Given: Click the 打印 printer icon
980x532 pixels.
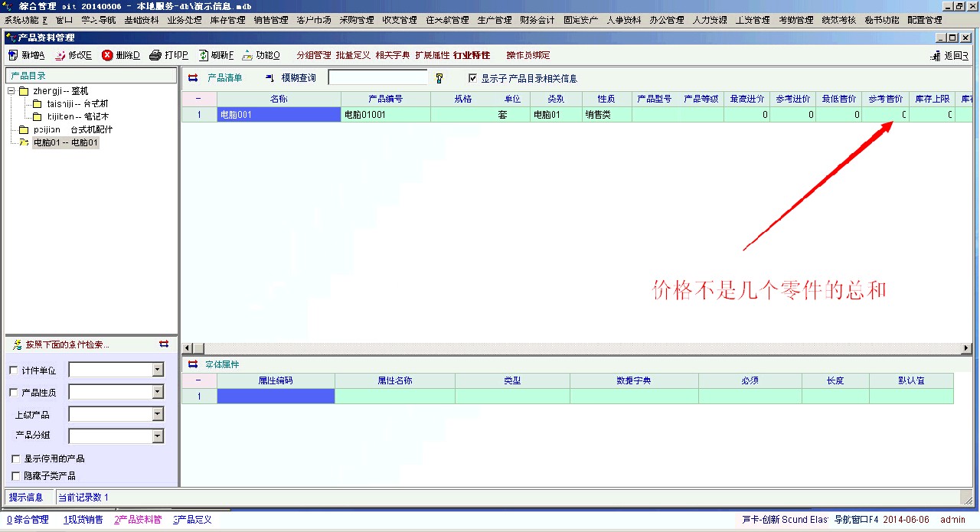Looking at the screenshot, I should (155, 55).
